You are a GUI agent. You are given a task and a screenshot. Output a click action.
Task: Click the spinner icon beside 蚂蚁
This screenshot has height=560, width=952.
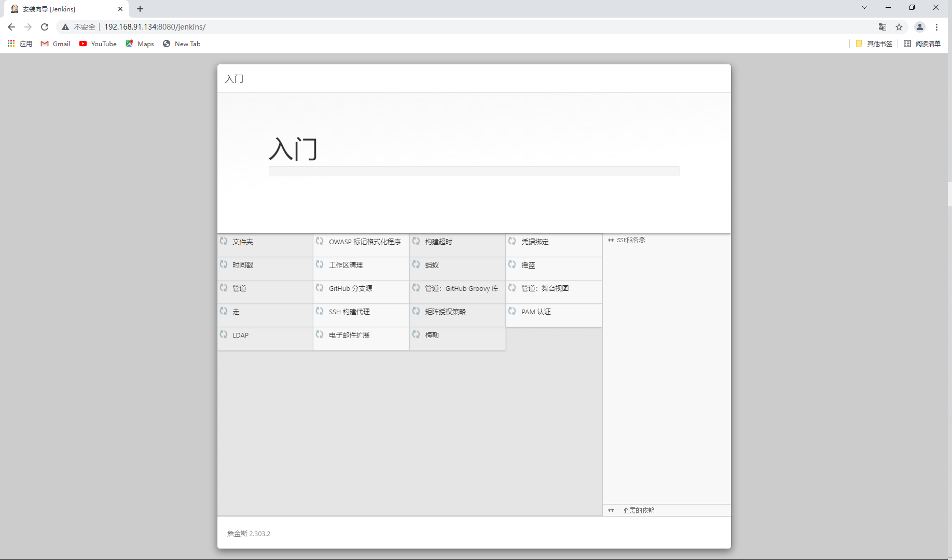coord(416,264)
